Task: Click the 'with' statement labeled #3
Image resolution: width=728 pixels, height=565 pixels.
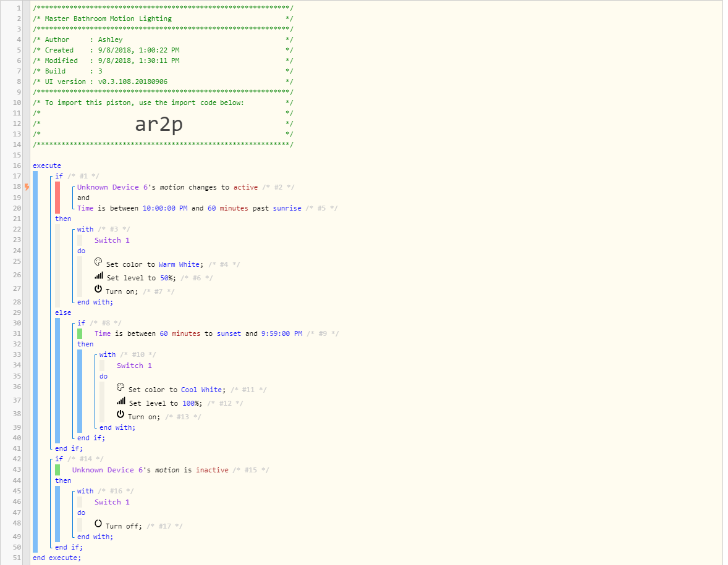Action: pos(85,229)
